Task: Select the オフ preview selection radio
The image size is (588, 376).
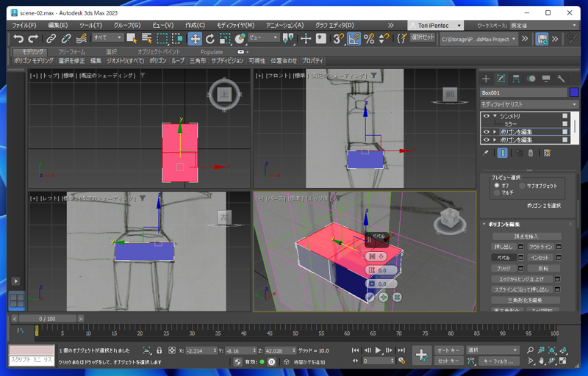Action: [x=497, y=185]
